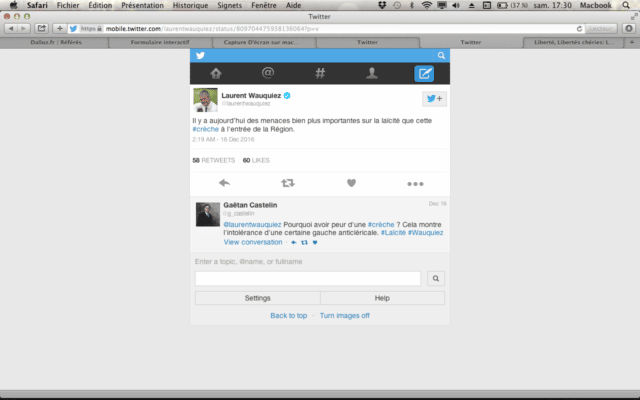View the 60 LIKES list
This screenshot has width=640, height=400.
point(256,160)
